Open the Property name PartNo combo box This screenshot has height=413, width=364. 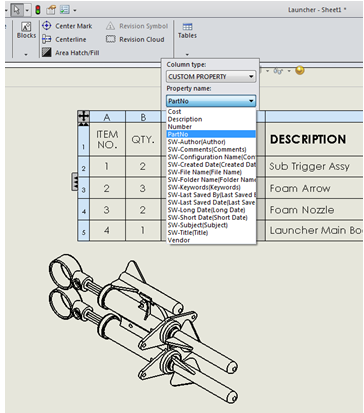point(211,101)
